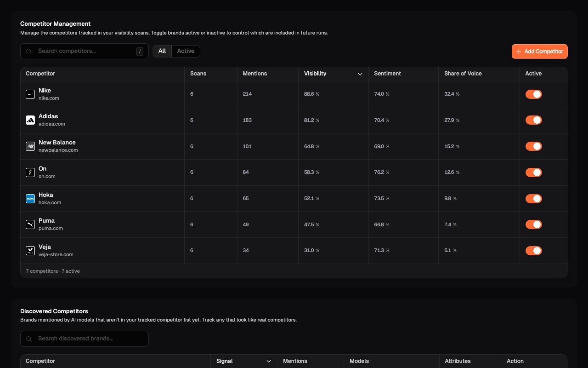Click On's 76.2 % sentiment value
The image size is (588, 368).
click(382, 172)
